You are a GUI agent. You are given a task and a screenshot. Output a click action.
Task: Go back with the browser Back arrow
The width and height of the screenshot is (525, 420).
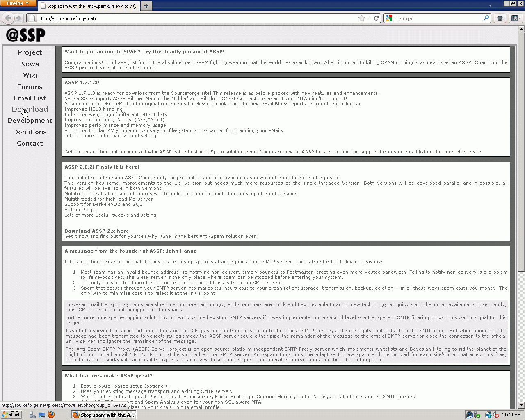point(8,18)
